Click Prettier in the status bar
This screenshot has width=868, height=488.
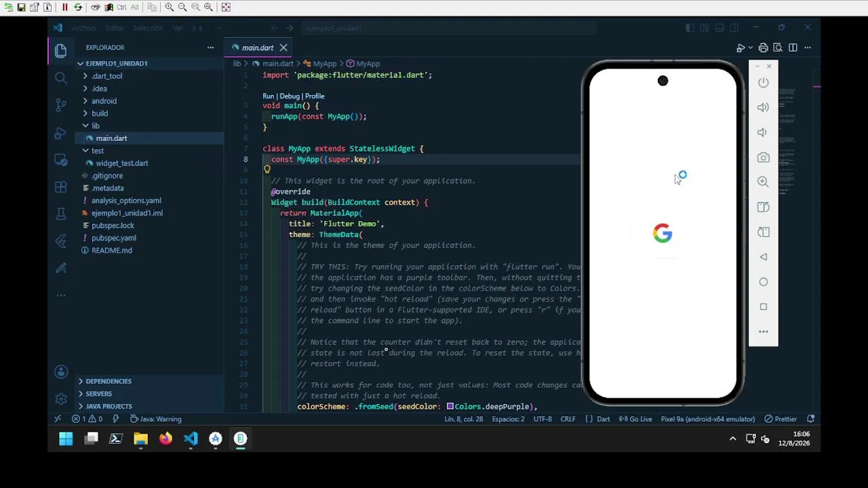pos(781,419)
